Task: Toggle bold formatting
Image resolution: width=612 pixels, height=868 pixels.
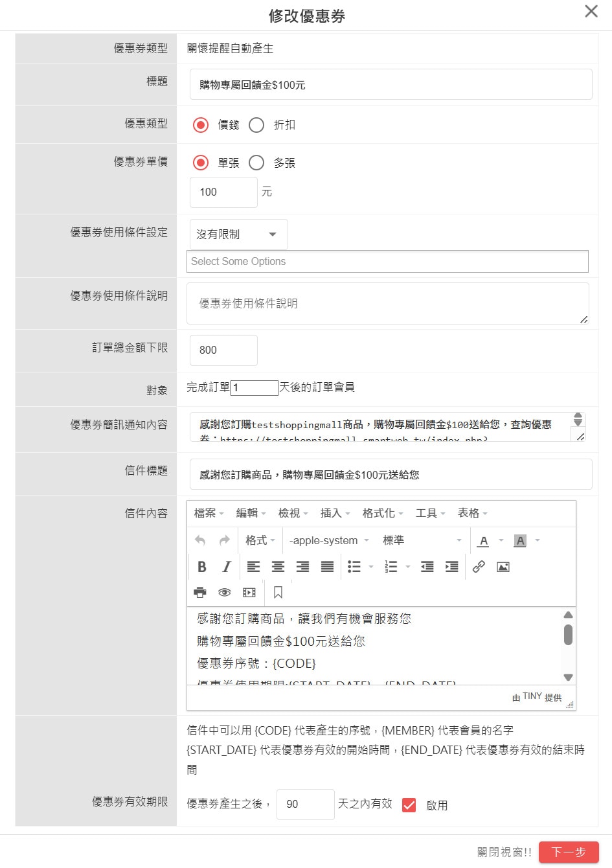Action: 202,567
